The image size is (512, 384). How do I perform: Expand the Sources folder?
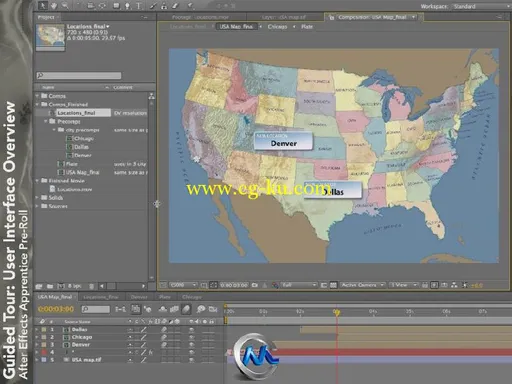[x=37, y=206]
